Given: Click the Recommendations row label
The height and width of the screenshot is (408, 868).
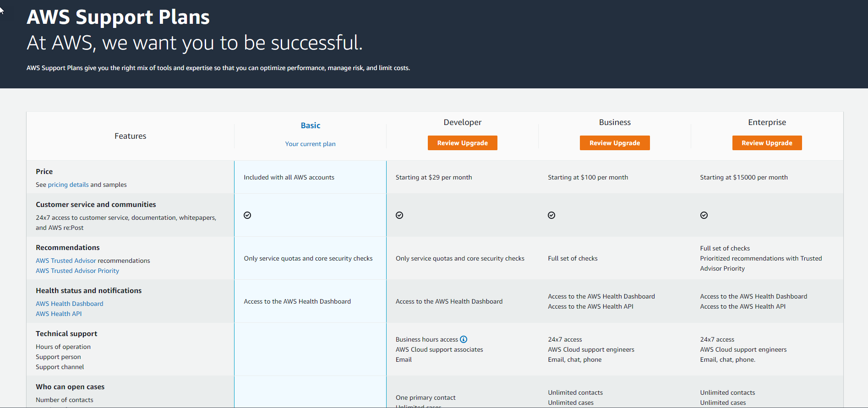Looking at the screenshot, I should [x=68, y=248].
